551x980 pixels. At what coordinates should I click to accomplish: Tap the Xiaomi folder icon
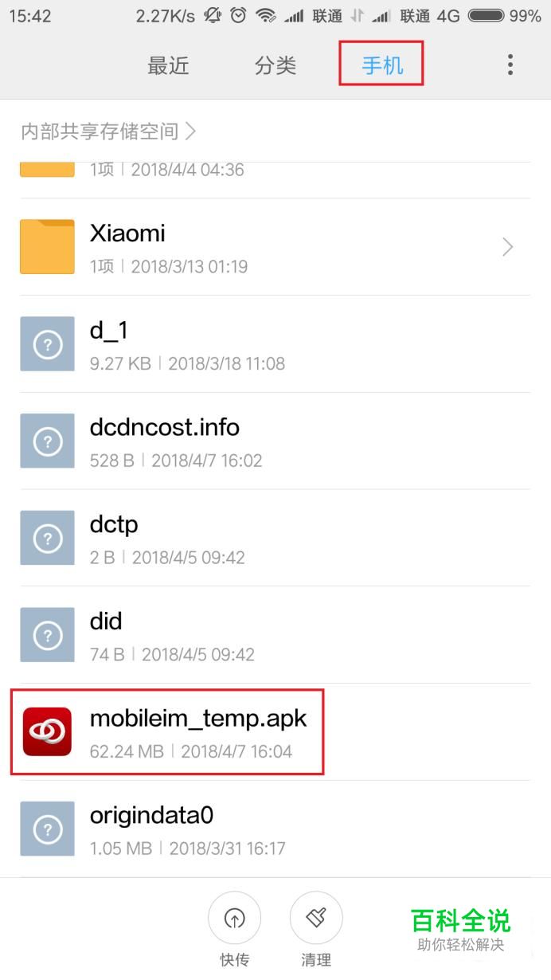click(47, 247)
